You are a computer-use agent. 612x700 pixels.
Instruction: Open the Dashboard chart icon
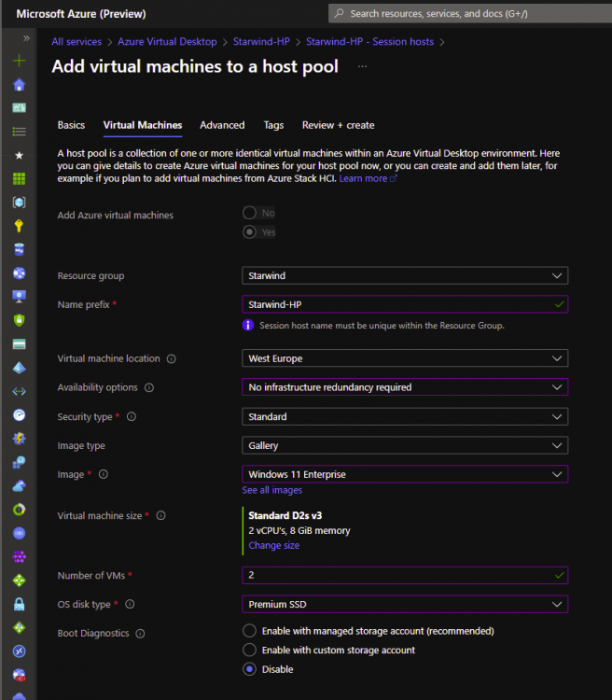[20, 107]
